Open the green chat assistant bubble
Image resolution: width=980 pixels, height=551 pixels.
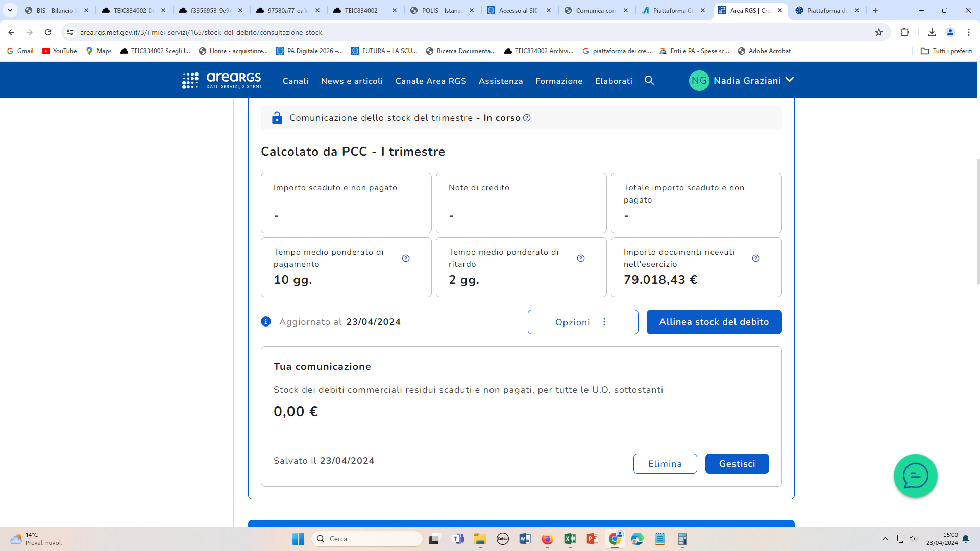point(915,475)
